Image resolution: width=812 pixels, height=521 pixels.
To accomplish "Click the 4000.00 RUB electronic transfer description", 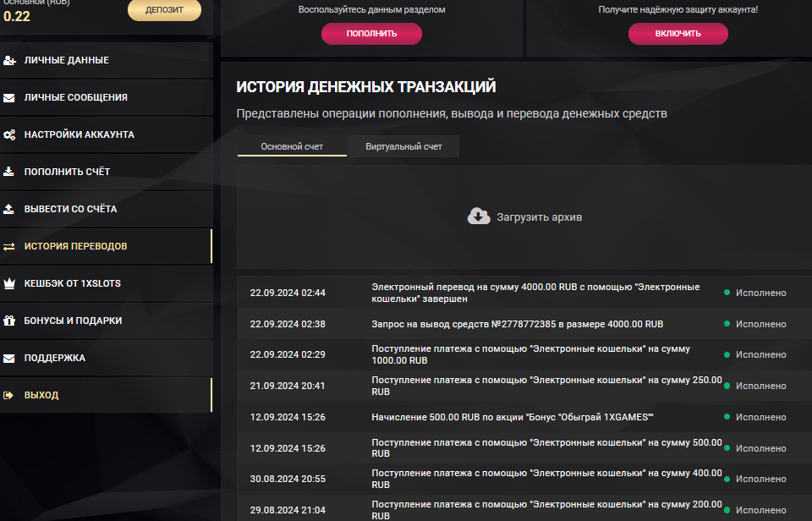I will 535,293.
